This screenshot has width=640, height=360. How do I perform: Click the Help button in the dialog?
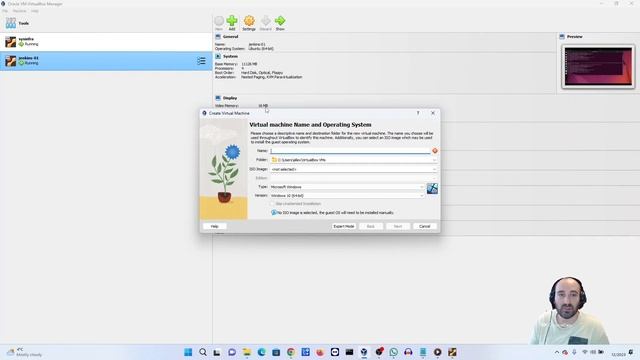pos(214,226)
